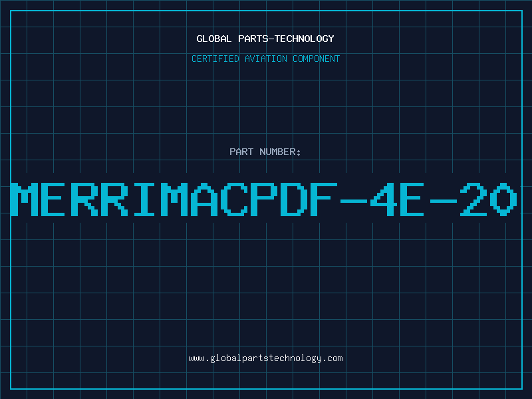
Task: Click the www prefix of the website address
Action: click(196, 358)
